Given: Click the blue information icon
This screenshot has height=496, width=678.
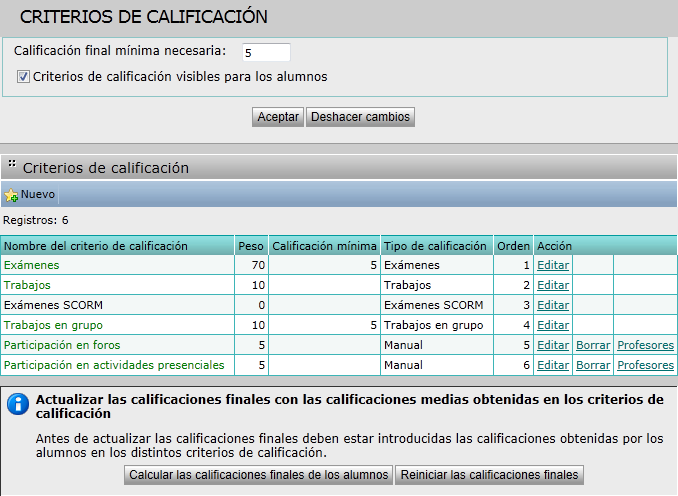Looking at the screenshot, I should point(18,404).
